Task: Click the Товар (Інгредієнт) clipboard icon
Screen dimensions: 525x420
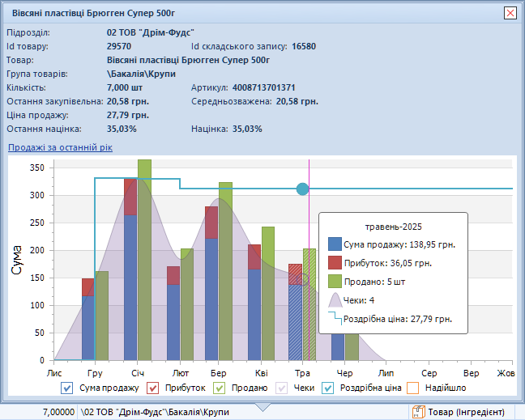Action: 419,412
